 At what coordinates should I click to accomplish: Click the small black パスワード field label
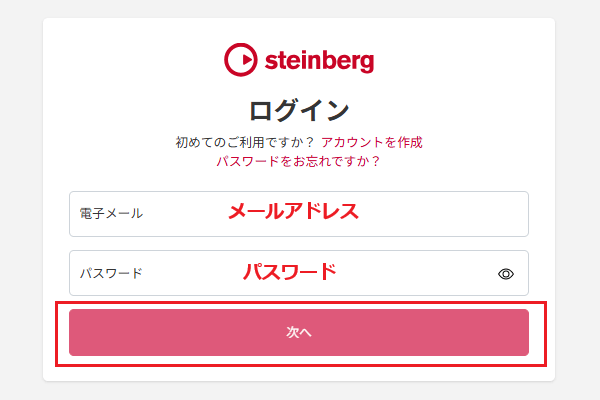[111, 273]
